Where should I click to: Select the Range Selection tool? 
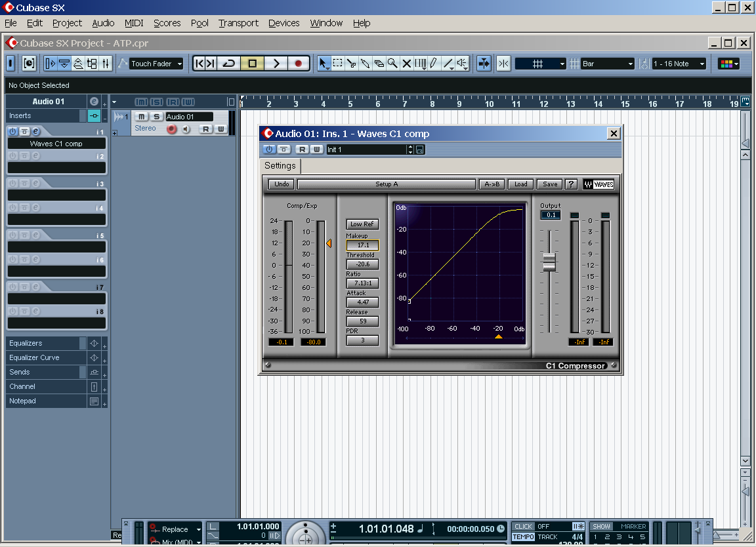(337, 64)
